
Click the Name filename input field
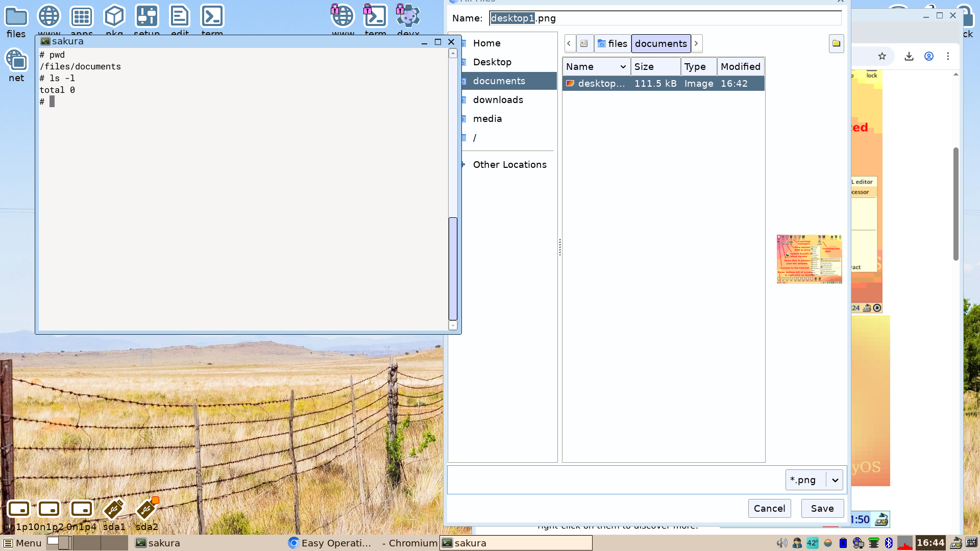665,18
